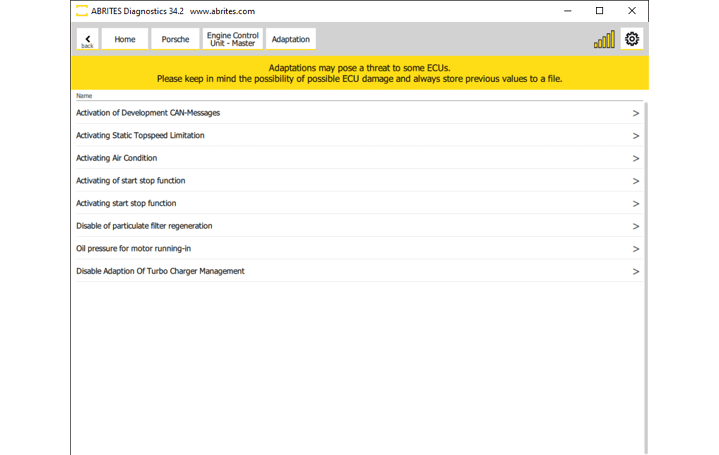
Task: Click the yellow ECU warning banner
Action: tap(359, 73)
